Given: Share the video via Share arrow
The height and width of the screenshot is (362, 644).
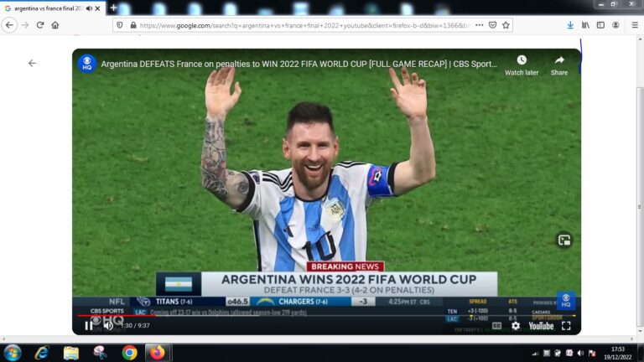Looking at the screenshot, I should [x=559, y=65].
